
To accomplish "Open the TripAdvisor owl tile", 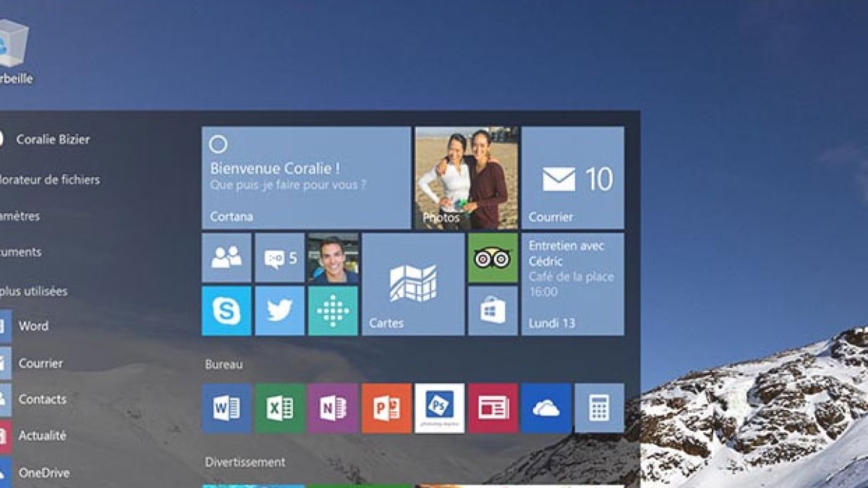I will click(x=493, y=257).
